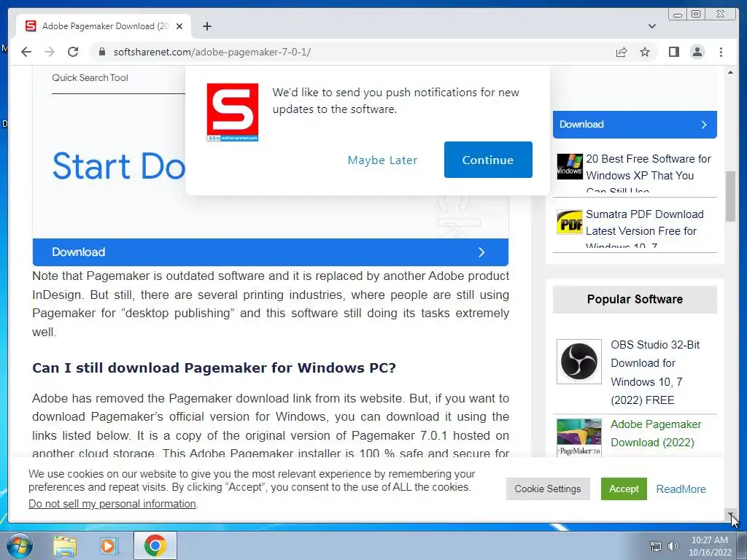Screen dimensions: 747x560
Task: Click the sidebar Download button chevron
Action: click(704, 125)
